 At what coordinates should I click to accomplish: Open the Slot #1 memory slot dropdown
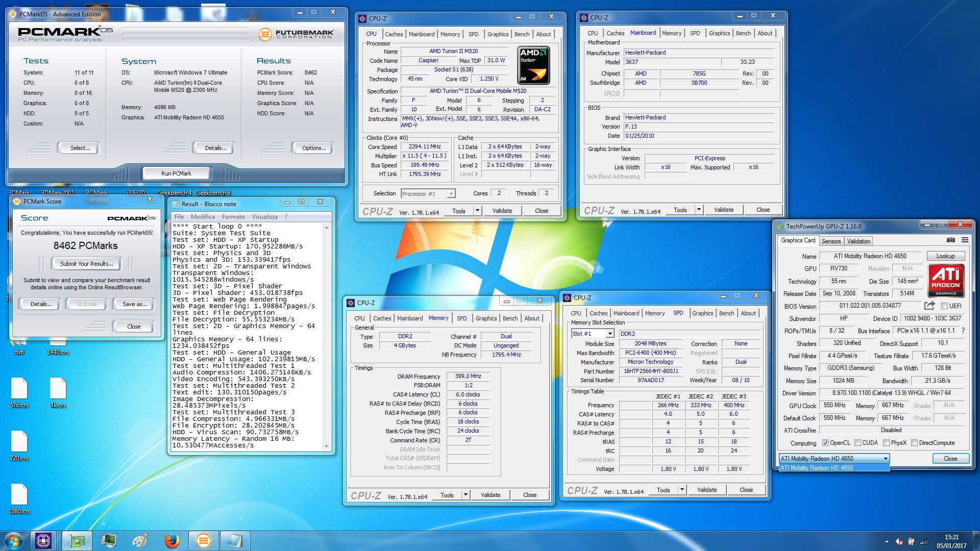click(x=593, y=334)
